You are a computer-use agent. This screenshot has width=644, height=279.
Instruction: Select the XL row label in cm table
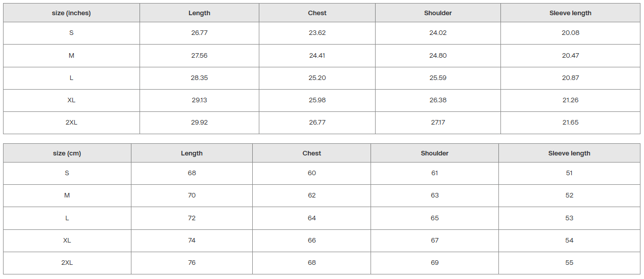(x=67, y=241)
